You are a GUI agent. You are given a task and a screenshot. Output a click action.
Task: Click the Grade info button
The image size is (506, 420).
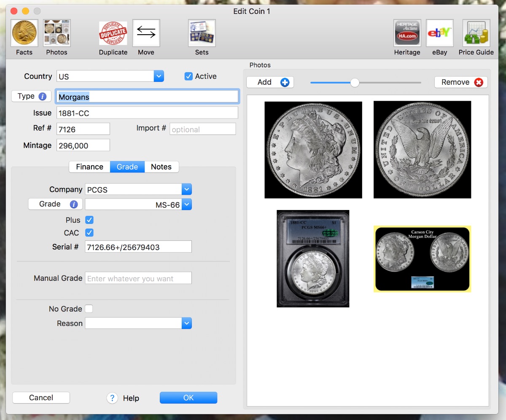pyautogui.click(x=55, y=204)
